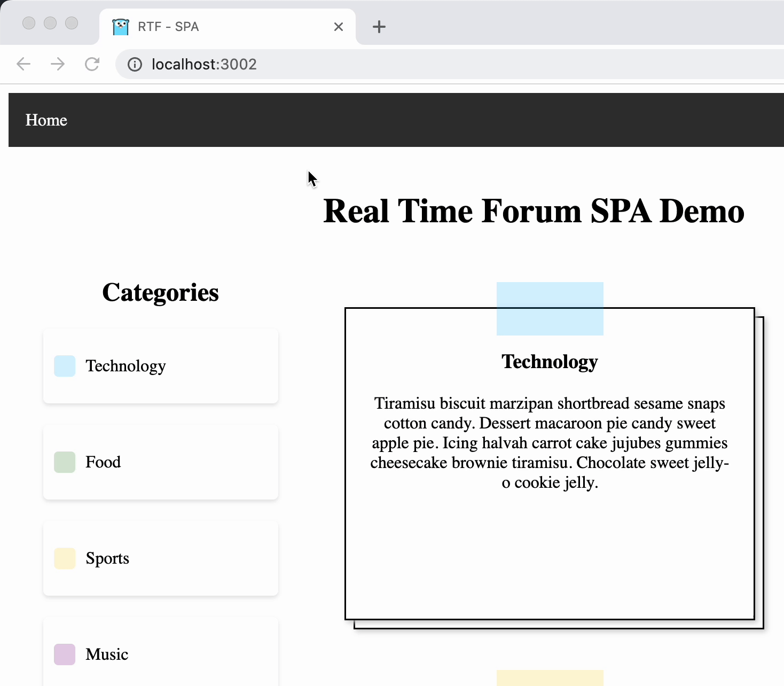784x686 pixels.
Task: Click the Technology post card heading
Action: pyautogui.click(x=550, y=362)
